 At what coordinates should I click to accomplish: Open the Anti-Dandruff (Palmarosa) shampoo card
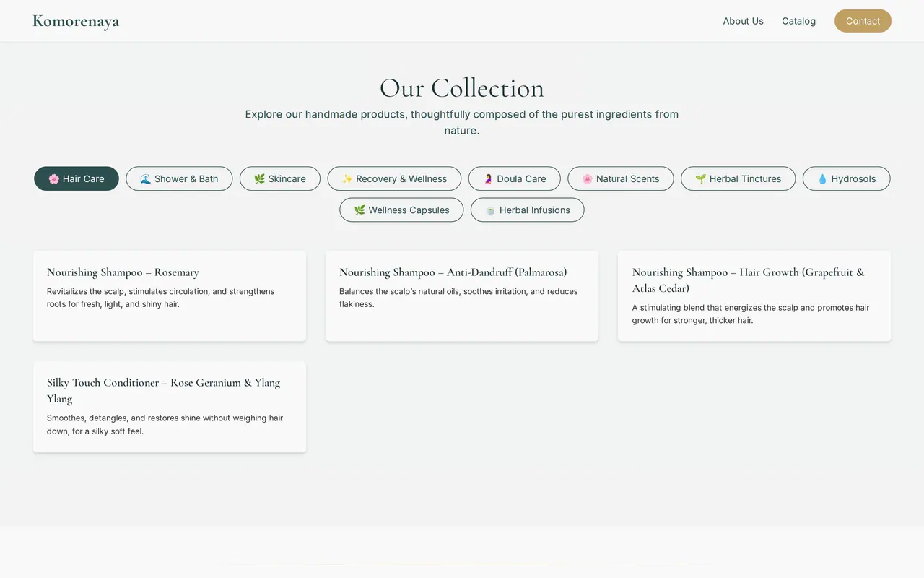tap(462, 296)
